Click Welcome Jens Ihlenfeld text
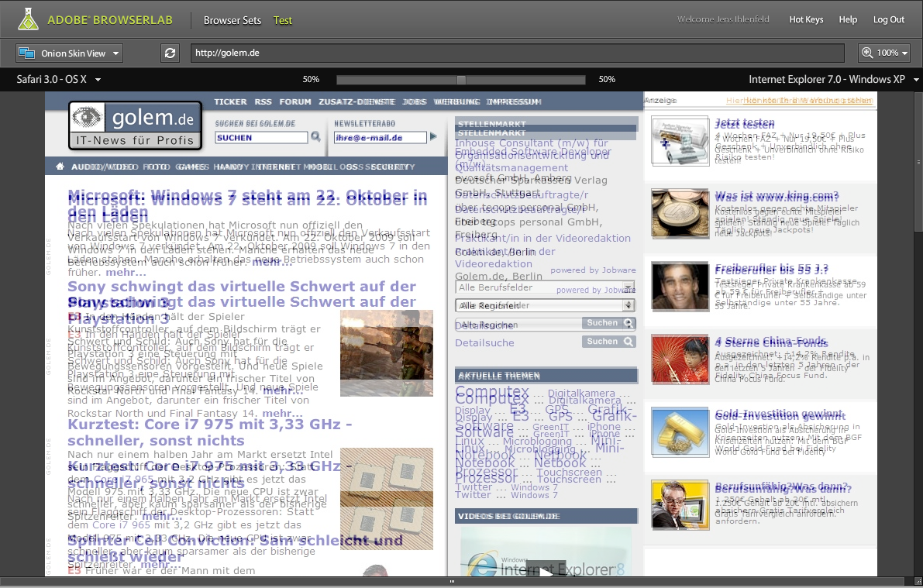 coord(723,19)
